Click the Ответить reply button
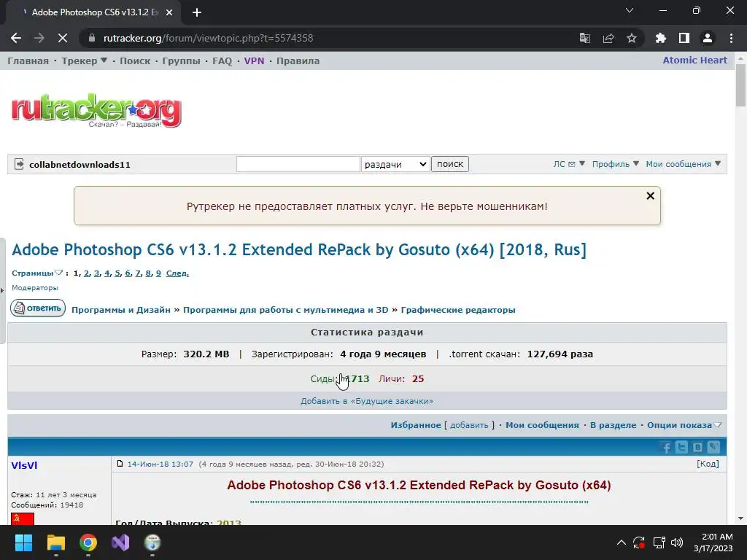The width and height of the screenshot is (747, 560). click(38, 308)
